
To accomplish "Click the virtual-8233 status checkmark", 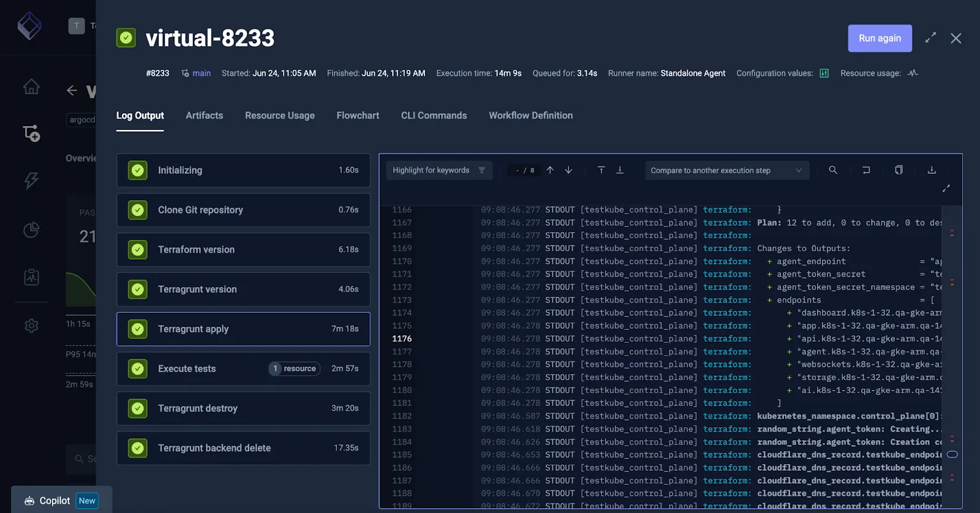I will pyautogui.click(x=126, y=38).
